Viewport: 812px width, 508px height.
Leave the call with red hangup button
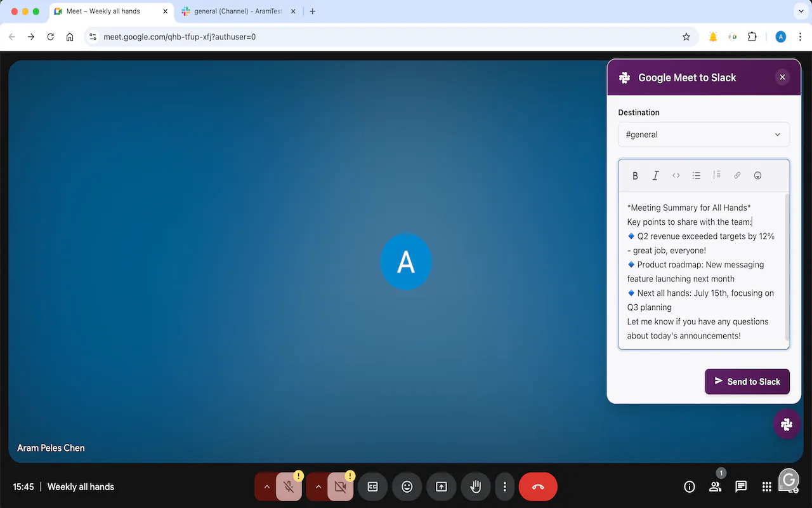point(538,487)
